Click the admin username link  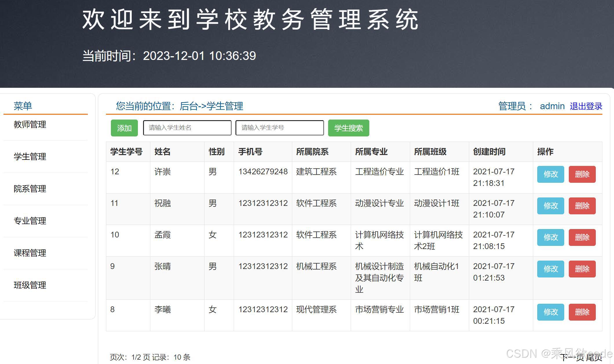click(552, 106)
